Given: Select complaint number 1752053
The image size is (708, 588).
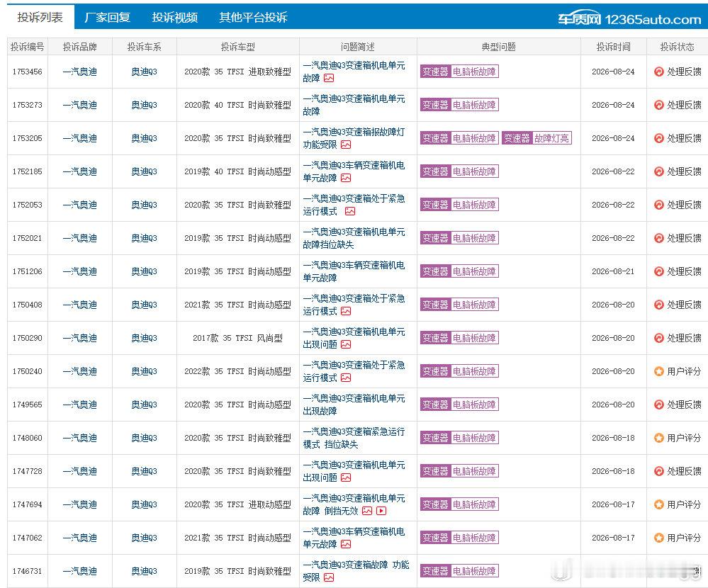Looking at the screenshot, I should [27, 205].
